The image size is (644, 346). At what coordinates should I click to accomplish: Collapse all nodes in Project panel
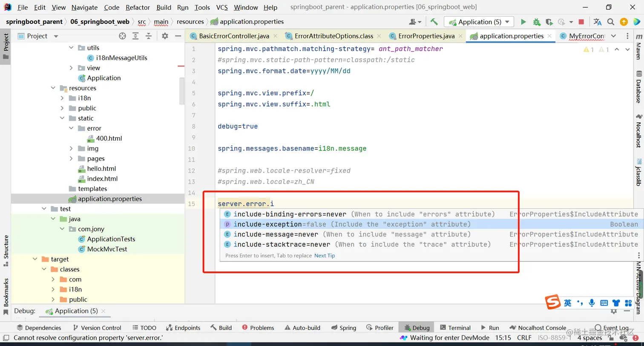(x=148, y=36)
